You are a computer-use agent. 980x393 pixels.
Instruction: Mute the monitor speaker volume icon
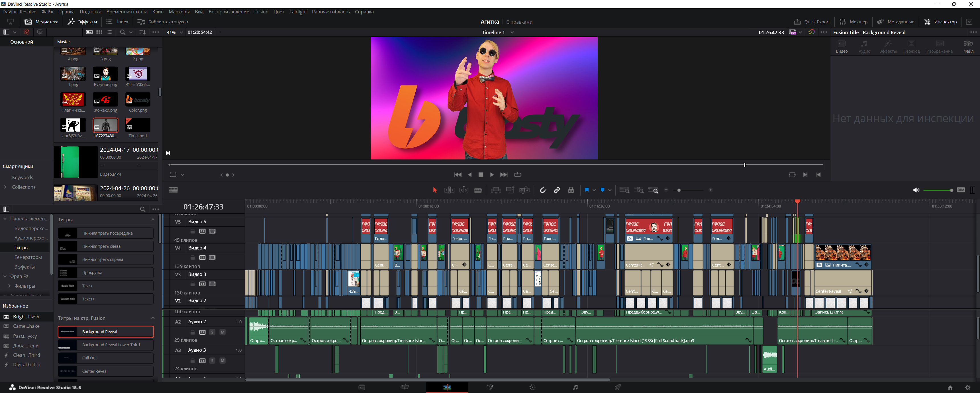916,190
